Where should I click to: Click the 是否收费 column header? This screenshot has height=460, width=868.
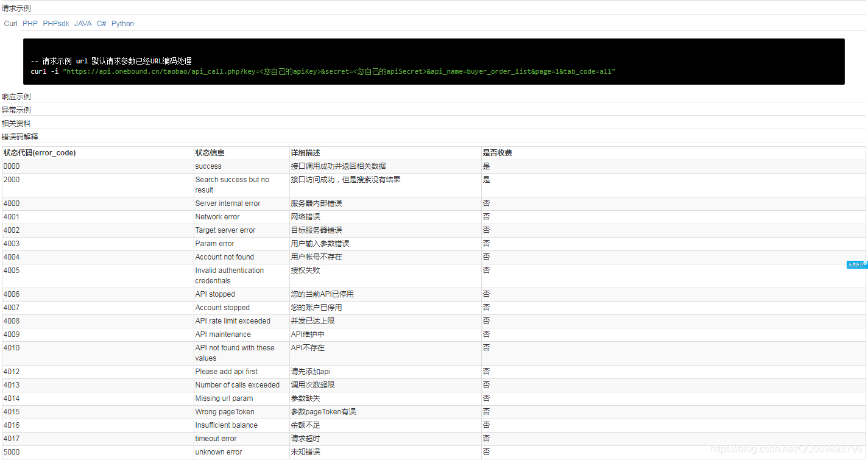(x=673, y=153)
